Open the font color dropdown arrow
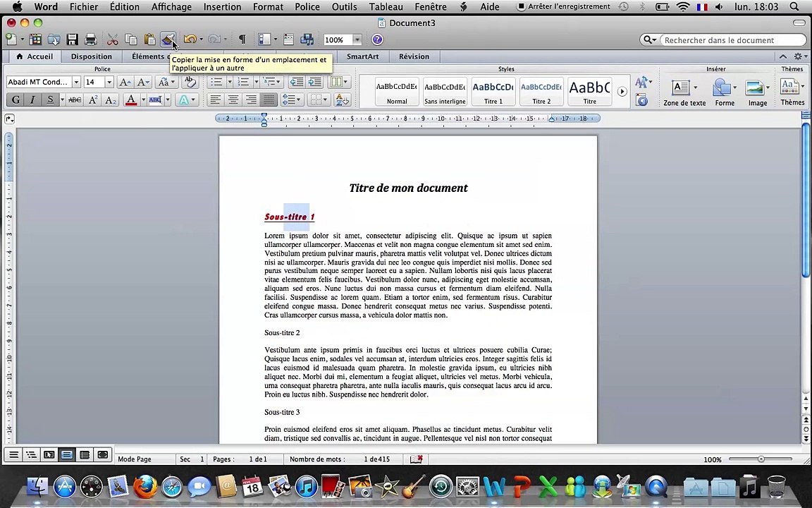The width and height of the screenshot is (812, 508). pos(144,99)
